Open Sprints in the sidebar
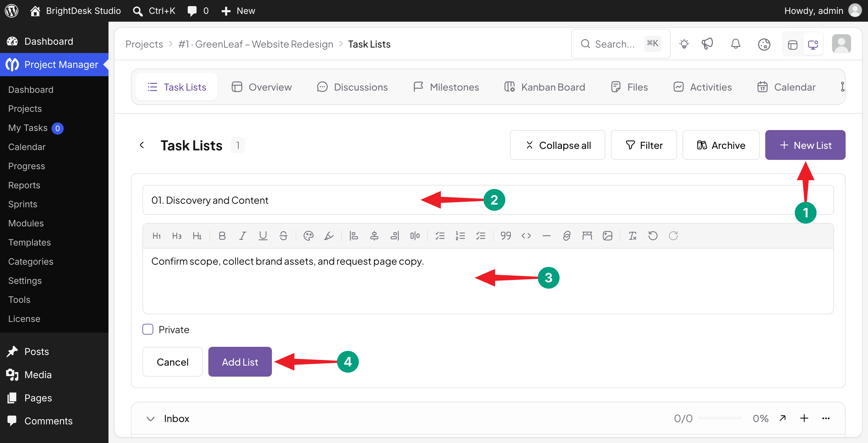 pyautogui.click(x=23, y=204)
